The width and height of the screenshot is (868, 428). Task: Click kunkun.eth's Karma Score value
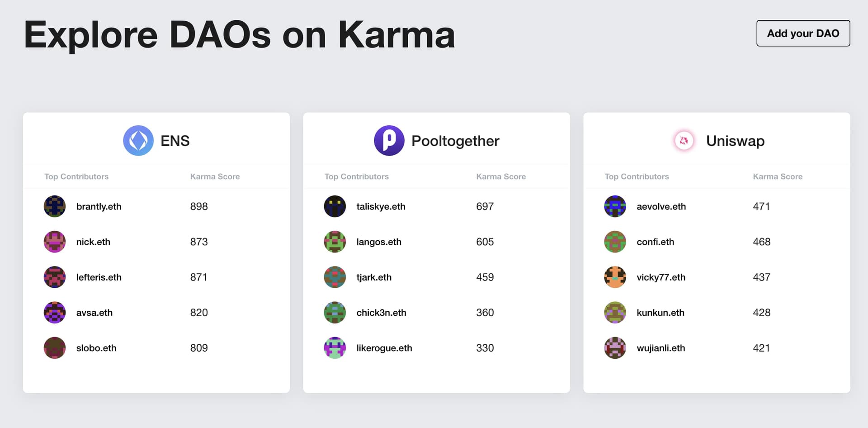[762, 312]
